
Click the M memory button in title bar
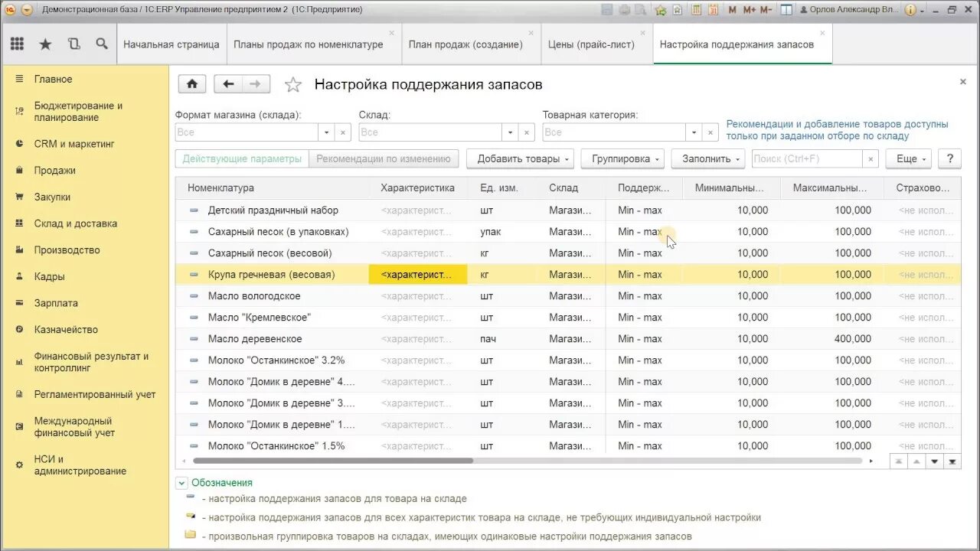(733, 10)
